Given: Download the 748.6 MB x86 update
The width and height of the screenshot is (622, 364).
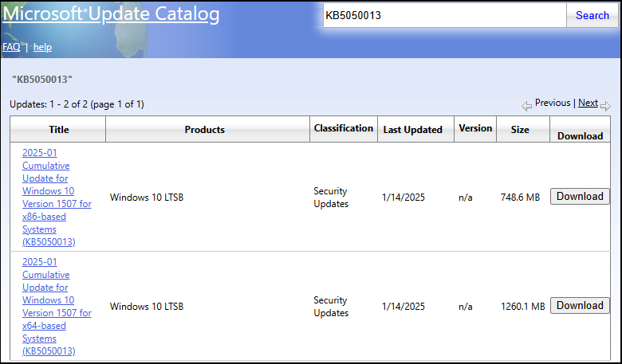Looking at the screenshot, I should pos(580,197).
